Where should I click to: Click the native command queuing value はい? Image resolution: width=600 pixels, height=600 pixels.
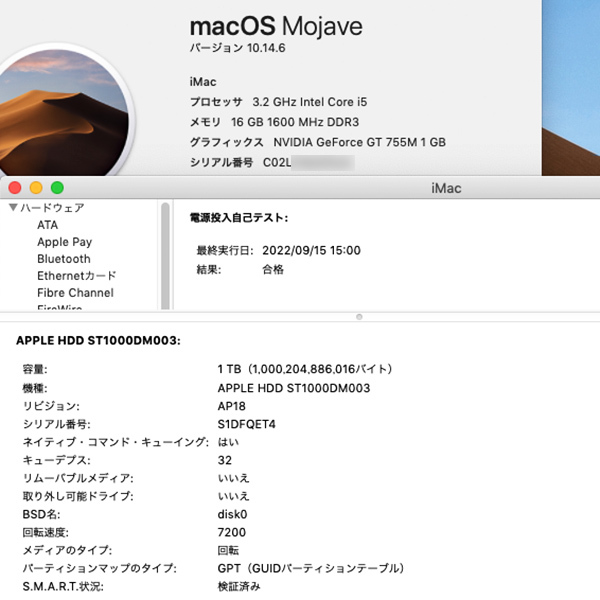[228, 442]
